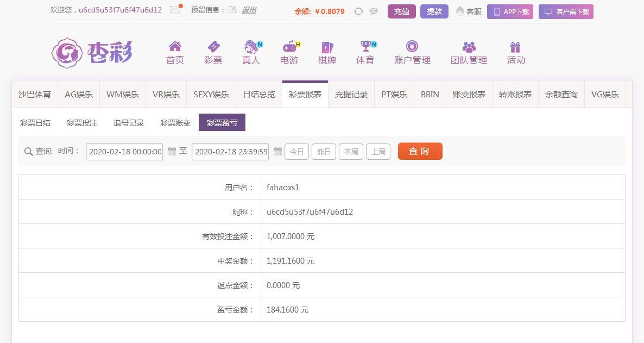Screen dimensions: 644x343
Task: Select the 中奖金额 value 1,191.1600 元
Action: (291, 261)
